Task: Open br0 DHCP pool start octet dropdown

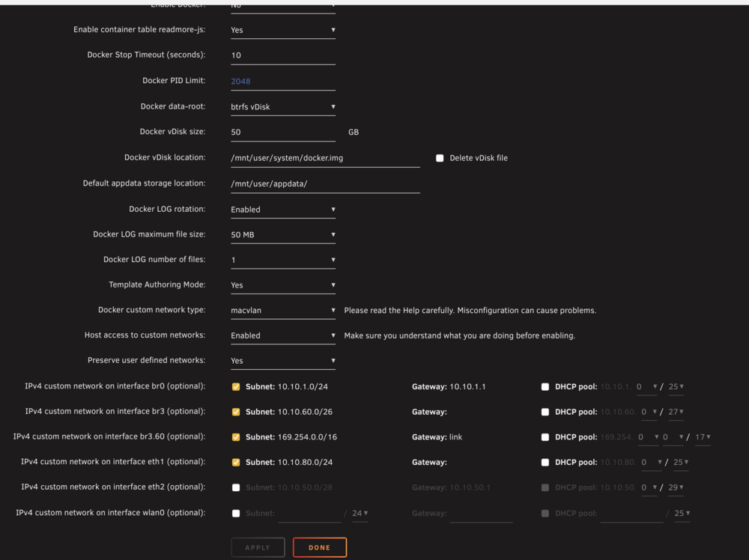Action: coord(647,387)
